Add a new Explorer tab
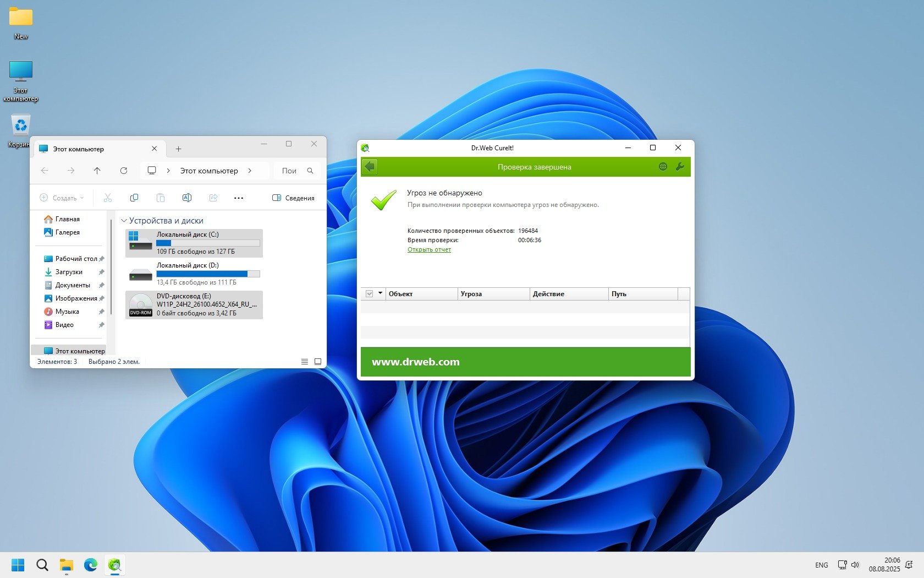The height and width of the screenshot is (578, 924). click(178, 149)
